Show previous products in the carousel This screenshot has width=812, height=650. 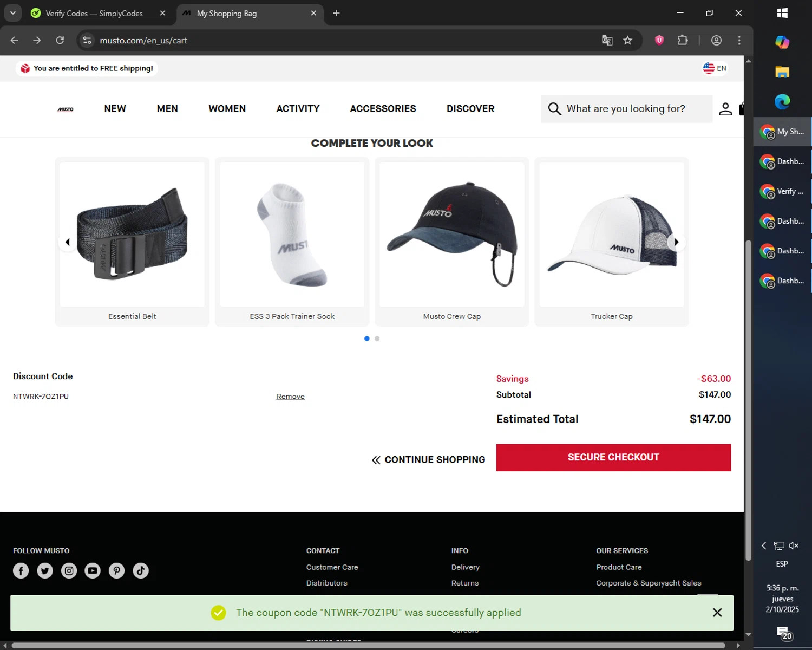coord(67,242)
